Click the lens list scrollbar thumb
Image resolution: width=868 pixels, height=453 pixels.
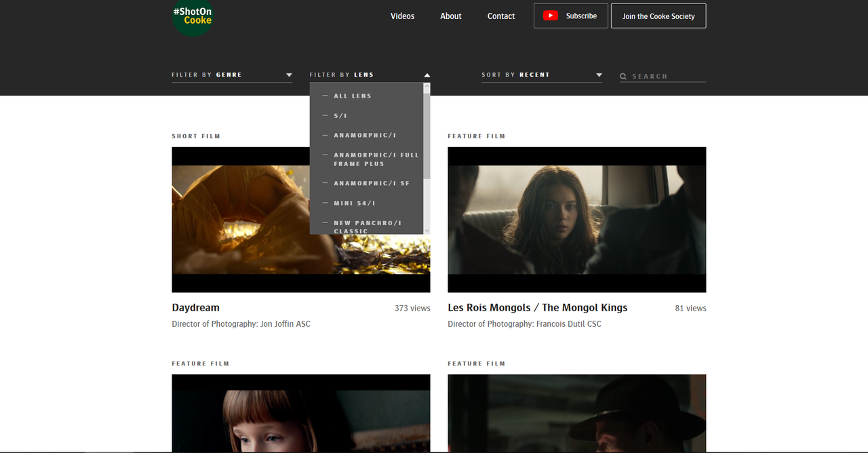(x=427, y=136)
